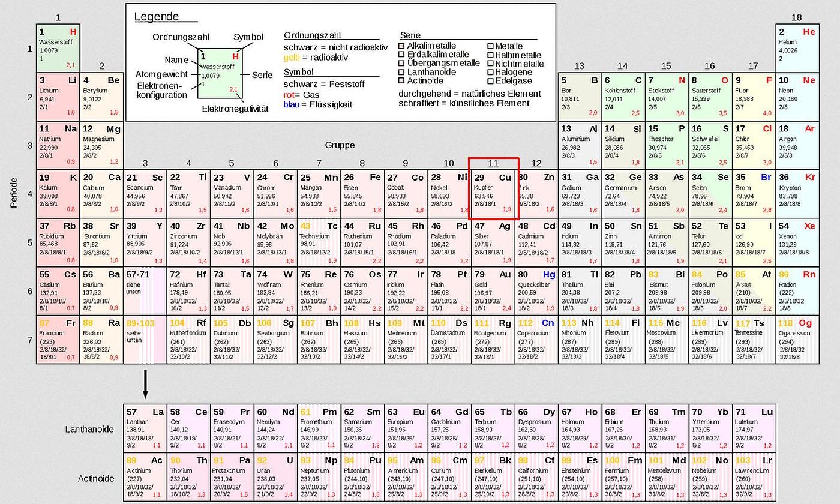Check the Alkalimetalle box in the legend

(401, 46)
